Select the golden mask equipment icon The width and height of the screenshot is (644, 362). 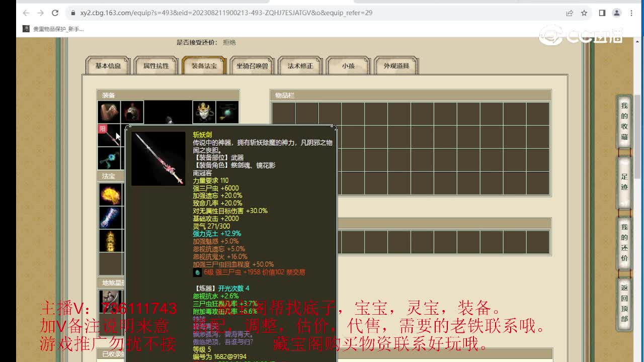pyautogui.click(x=204, y=112)
